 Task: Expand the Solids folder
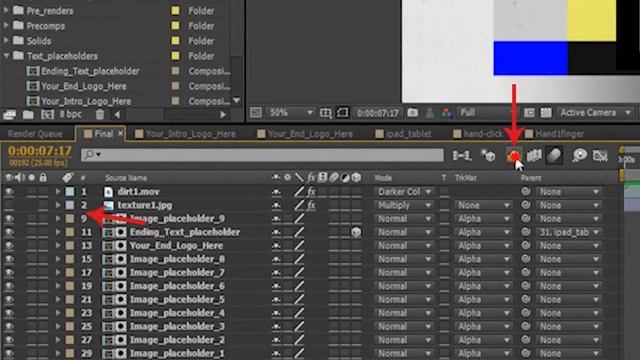click(6, 40)
